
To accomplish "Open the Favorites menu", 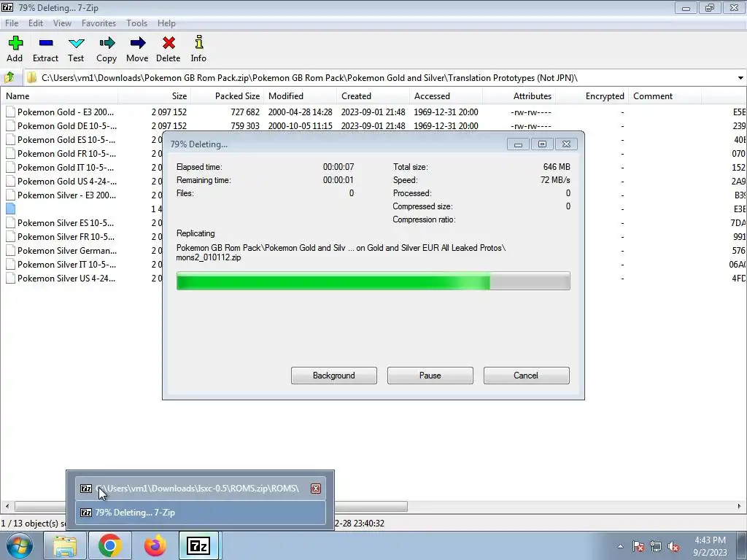I will [x=98, y=23].
